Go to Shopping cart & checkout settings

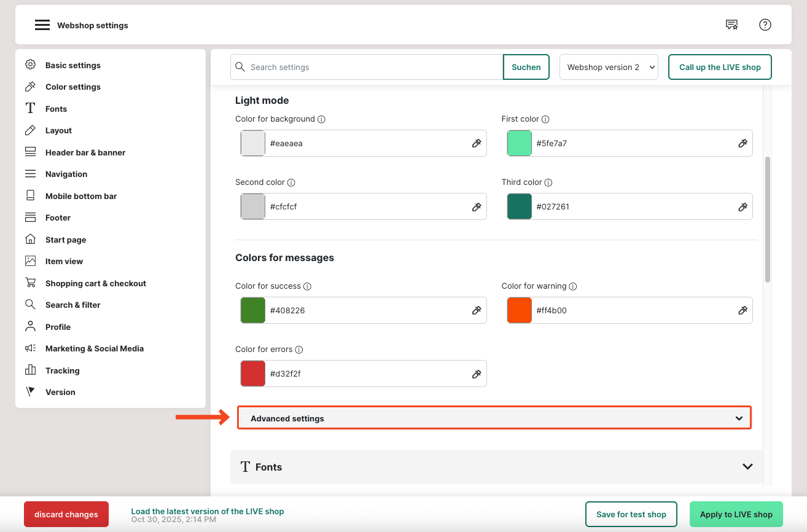pyautogui.click(x=95, y=283)
